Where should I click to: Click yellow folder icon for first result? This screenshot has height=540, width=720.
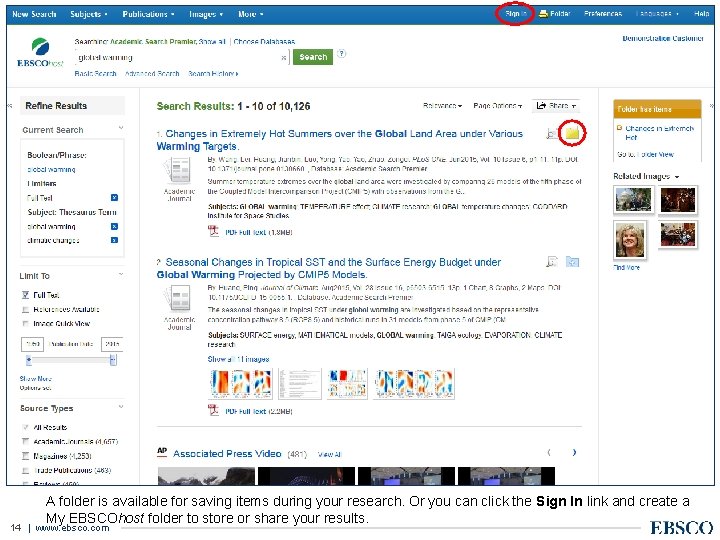(572, 134)
